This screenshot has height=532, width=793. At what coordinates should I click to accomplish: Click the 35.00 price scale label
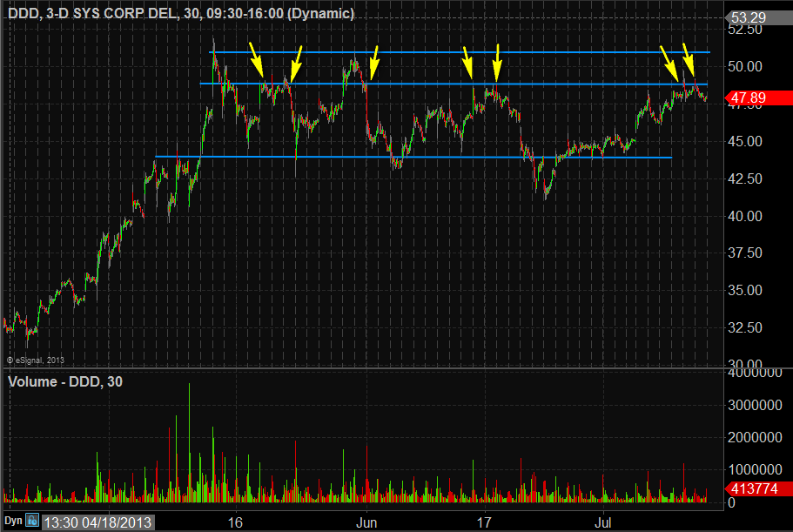744,290
